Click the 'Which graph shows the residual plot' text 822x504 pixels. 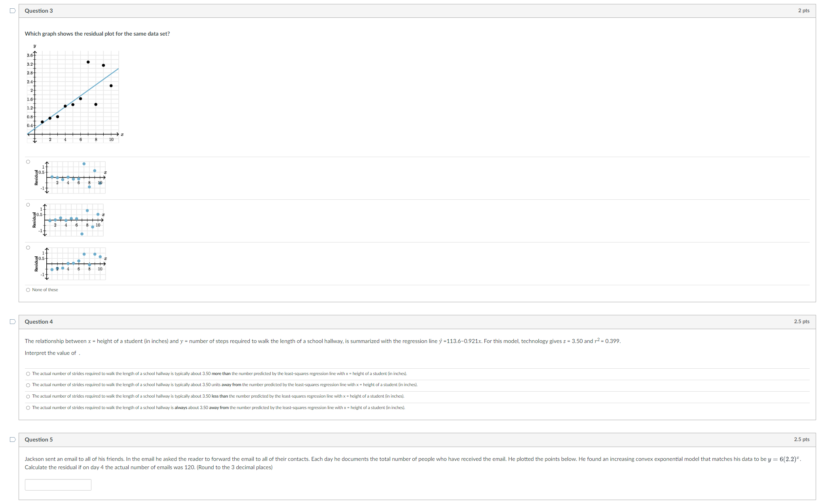click(x=97, y=34)
